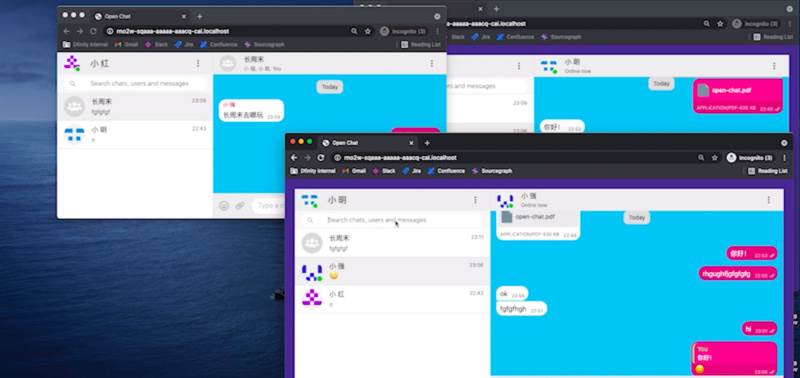Open the Confluence bookmark in the front window
Viewport: 800px width, 378px height.
446,171
